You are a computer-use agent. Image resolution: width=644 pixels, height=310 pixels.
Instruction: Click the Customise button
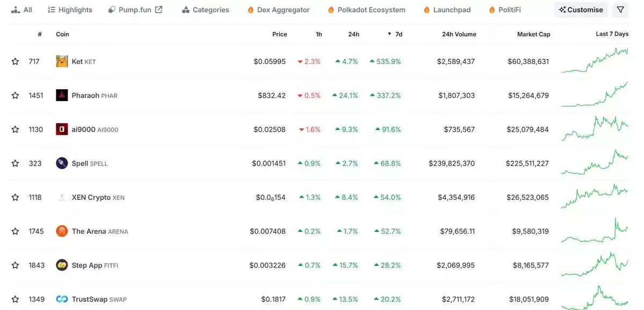[x=581, y=10]
